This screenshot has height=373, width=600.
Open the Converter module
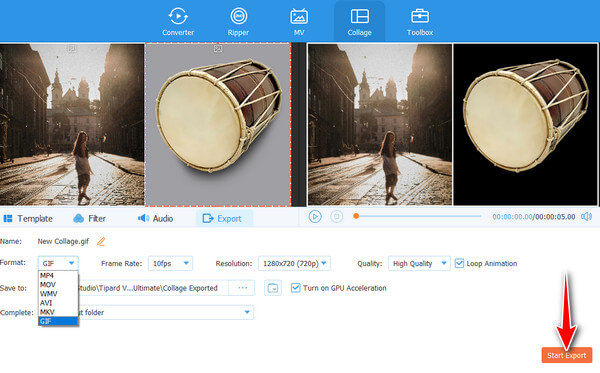coord(178,21)
